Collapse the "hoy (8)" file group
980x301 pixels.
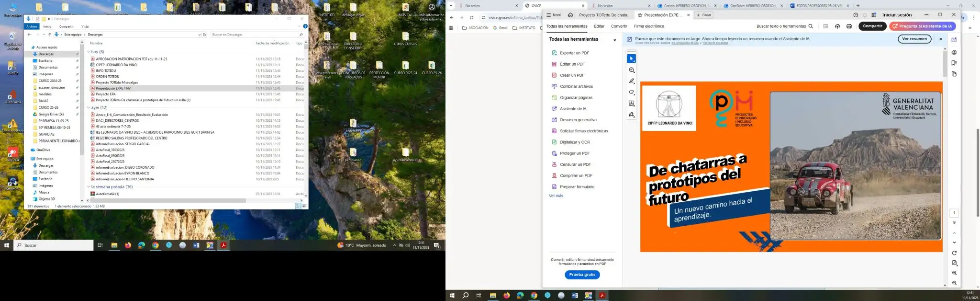pyautogui.click(x=89, y=52)
